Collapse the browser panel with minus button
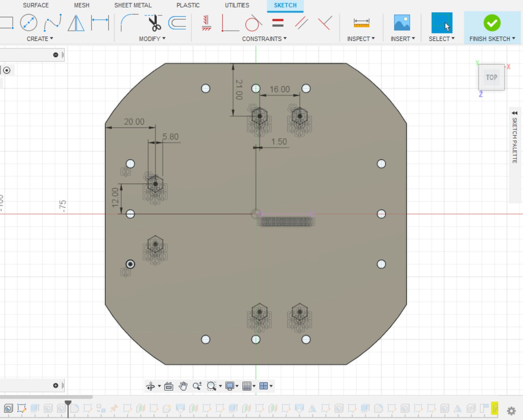 click(56, 55)
